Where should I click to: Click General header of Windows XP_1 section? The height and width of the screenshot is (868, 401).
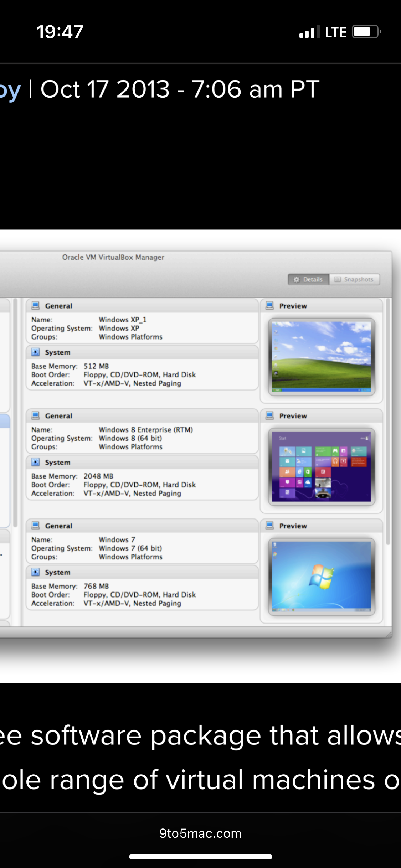click(x=142, y=306)
